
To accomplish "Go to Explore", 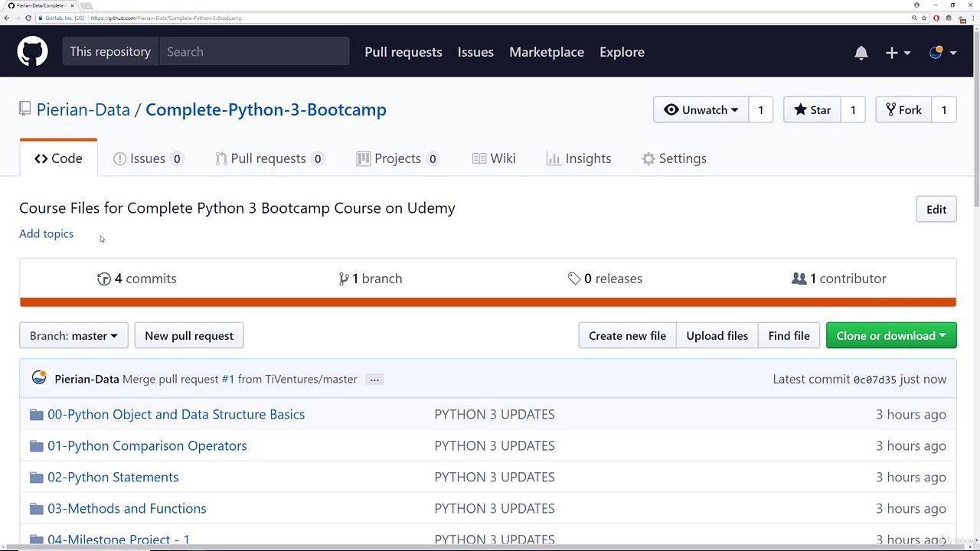I will [x=622, y=52].
